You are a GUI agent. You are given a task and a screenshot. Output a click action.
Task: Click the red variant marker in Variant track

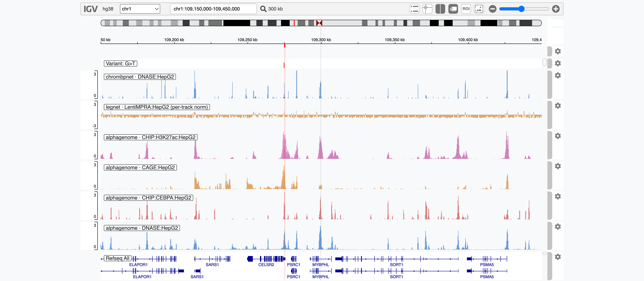tap(284, 65)
